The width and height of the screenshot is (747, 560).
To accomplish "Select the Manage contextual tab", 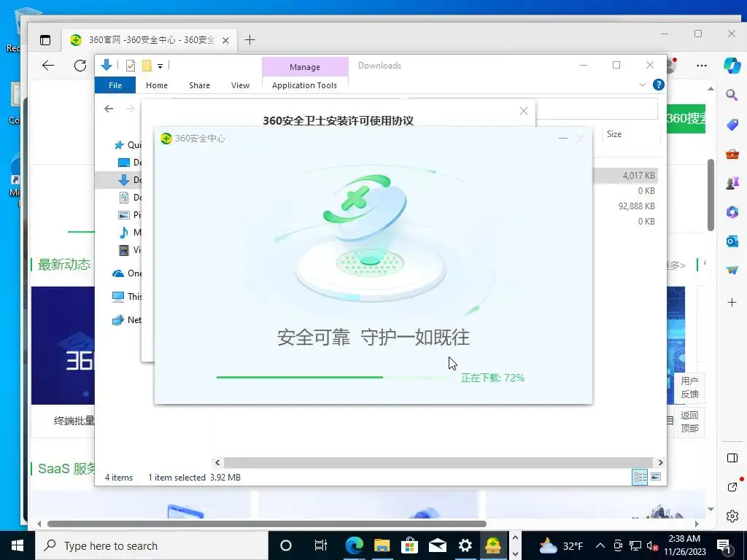I will coord(305,66).
